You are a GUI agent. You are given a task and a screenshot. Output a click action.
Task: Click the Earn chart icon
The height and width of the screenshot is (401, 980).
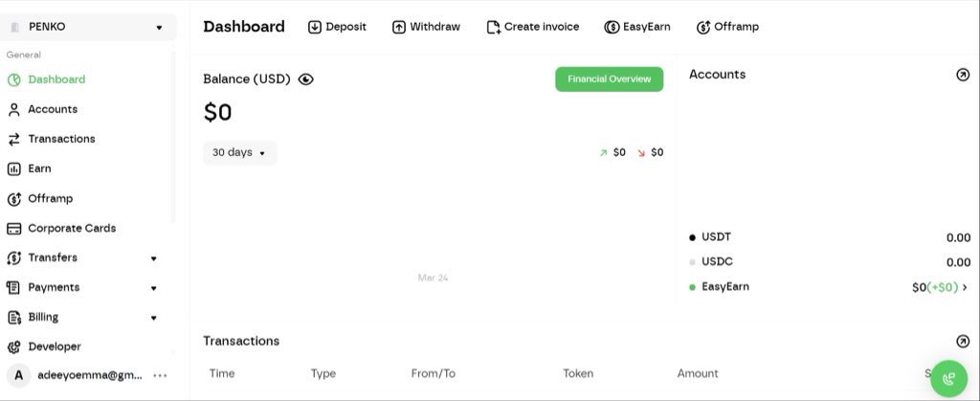pos(13,168)
